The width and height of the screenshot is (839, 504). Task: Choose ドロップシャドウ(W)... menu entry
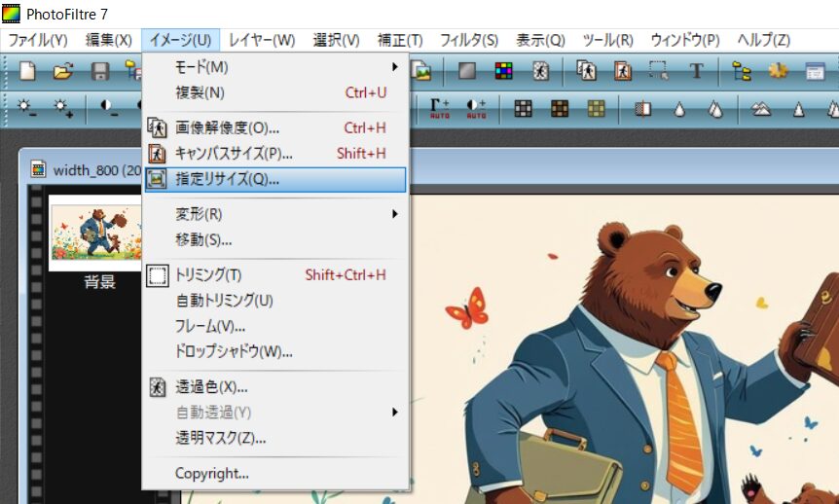pos(275,351)
